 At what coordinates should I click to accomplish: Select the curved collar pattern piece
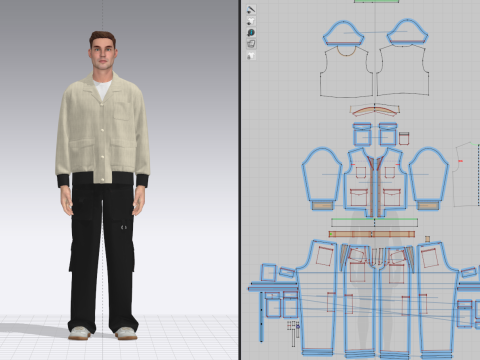(374, 110)
